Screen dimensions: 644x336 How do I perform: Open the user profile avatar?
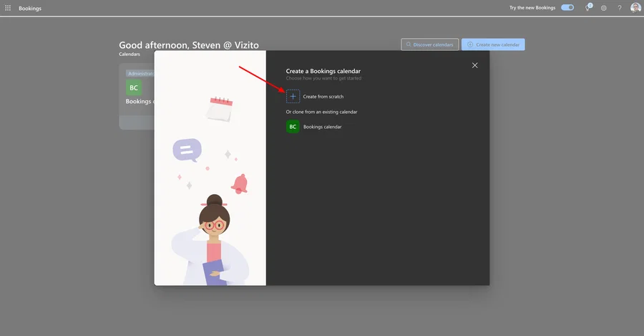635,7
